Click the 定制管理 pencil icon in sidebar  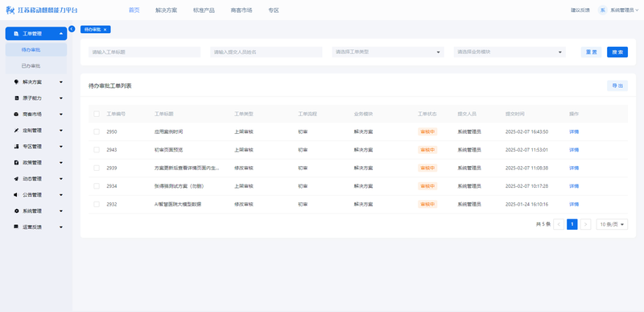(16, 131)
